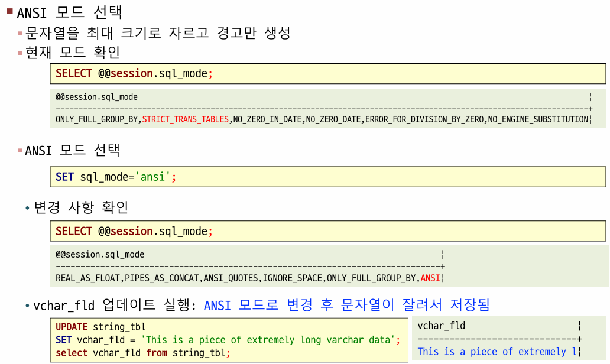This screenshot has width=610, height=364.
Task: Click the '@@session.sql_mode' header in the second result
Action: tap(100, 255)
